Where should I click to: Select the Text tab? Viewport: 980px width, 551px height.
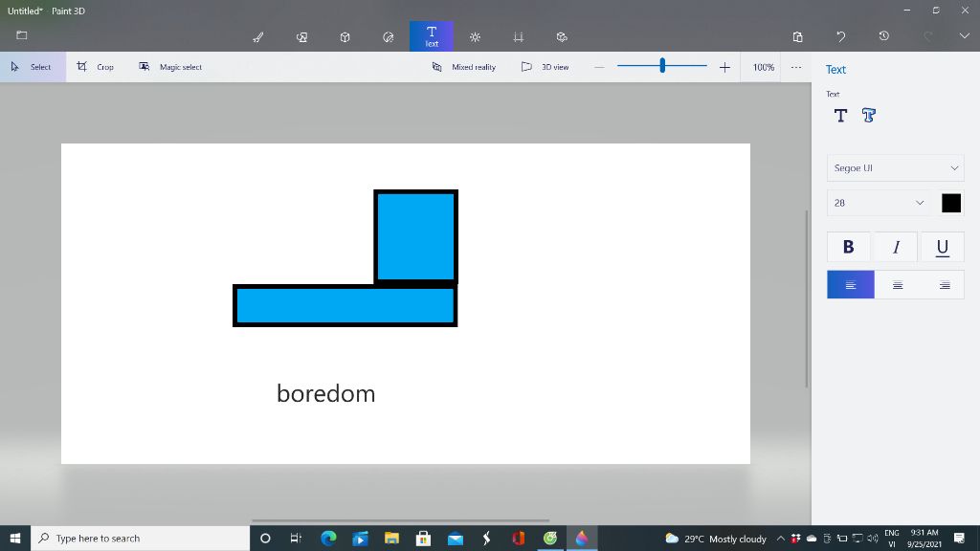click(432, 36)
